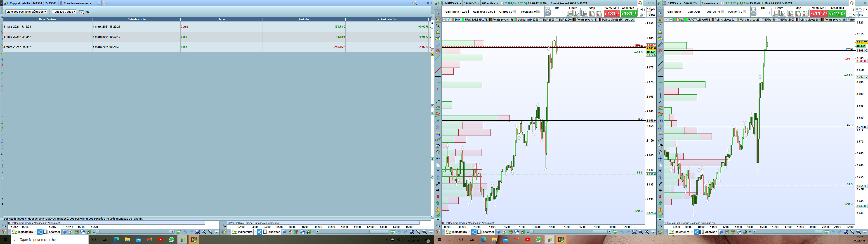Open the wrench settings icon beside Qté

(547, 9)
